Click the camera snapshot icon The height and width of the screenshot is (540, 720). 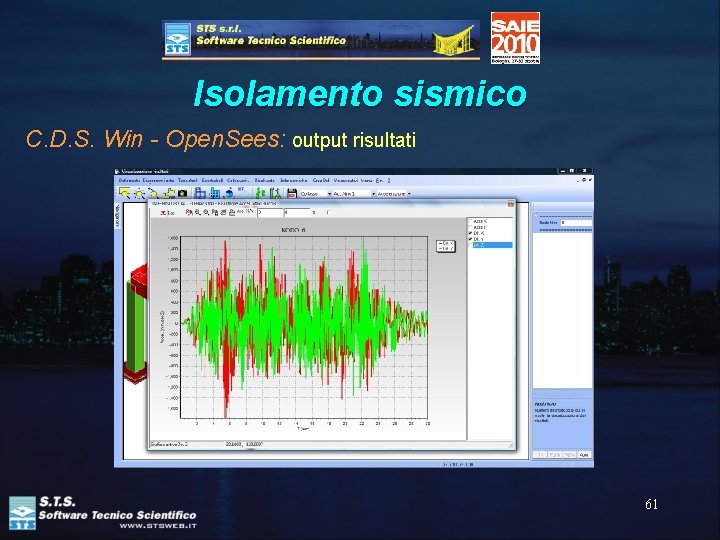183,193
